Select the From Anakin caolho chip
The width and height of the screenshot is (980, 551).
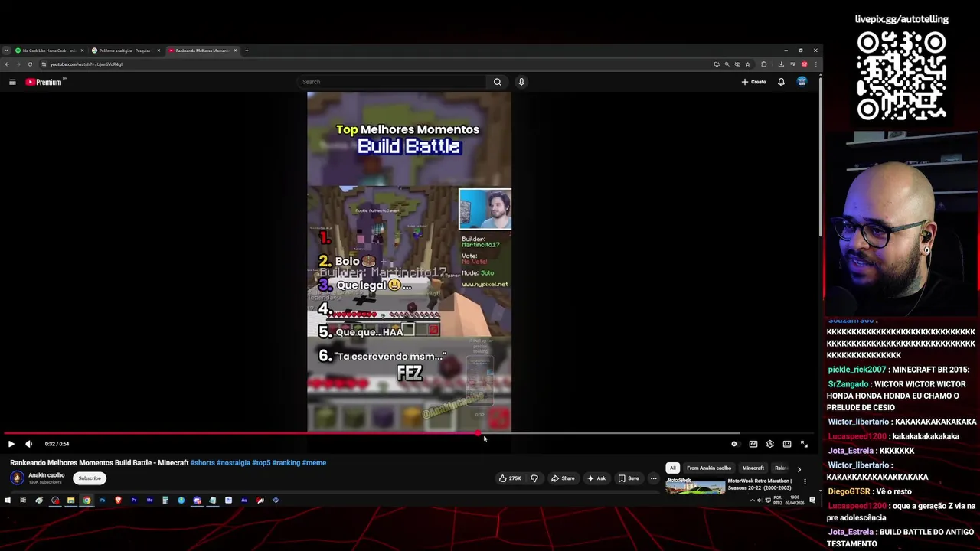pyautogui.click(x=709, y=468)
